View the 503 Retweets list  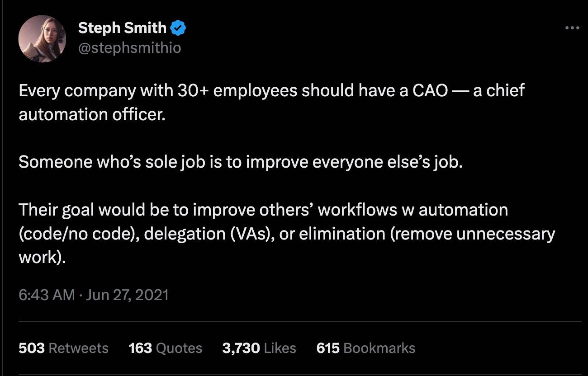click(x=63, y=348)
